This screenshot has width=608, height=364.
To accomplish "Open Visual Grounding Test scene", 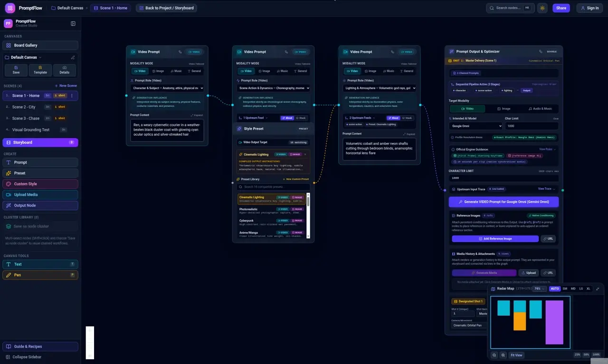I will [x=40, y=130].
